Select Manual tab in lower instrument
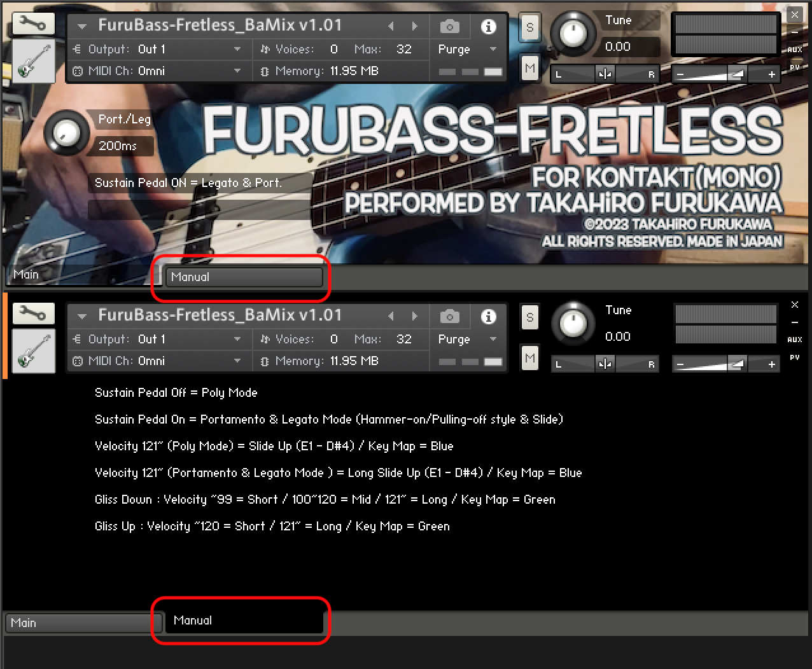812x669 pixels. [244, 620]
